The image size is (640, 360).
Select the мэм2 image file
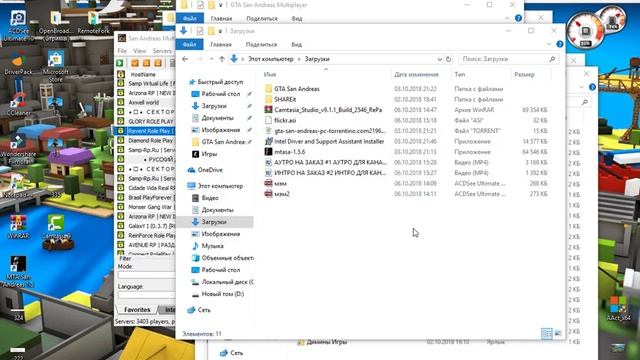(x=282, y=194)
